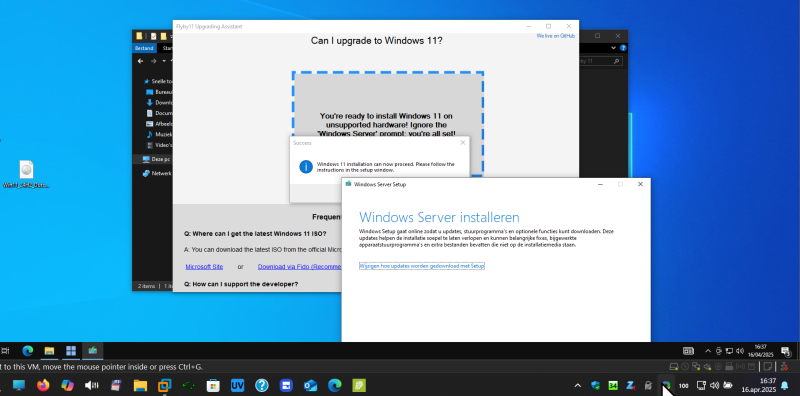Select Afbeeldingen in Explorer sidebar
800x396 pixels.
(x=159, y=124)
